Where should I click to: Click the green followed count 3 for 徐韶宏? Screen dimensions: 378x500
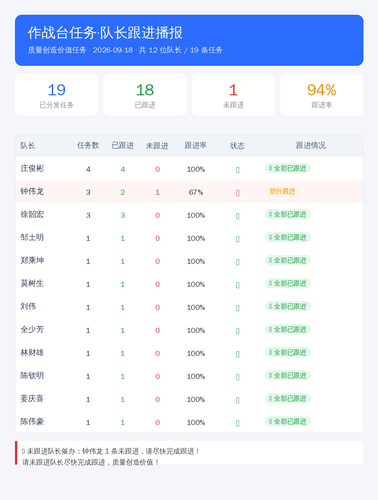(x=123, y=215)
